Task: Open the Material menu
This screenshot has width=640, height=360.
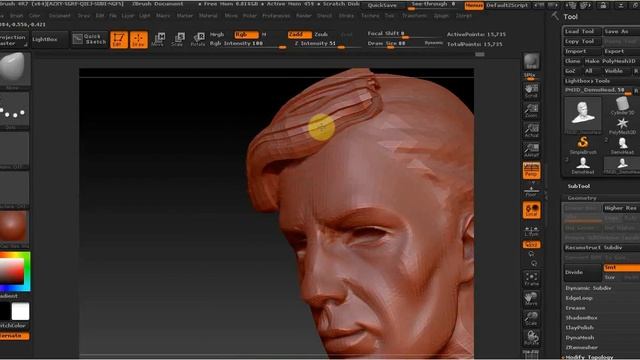Action: [x=208, y=16]
